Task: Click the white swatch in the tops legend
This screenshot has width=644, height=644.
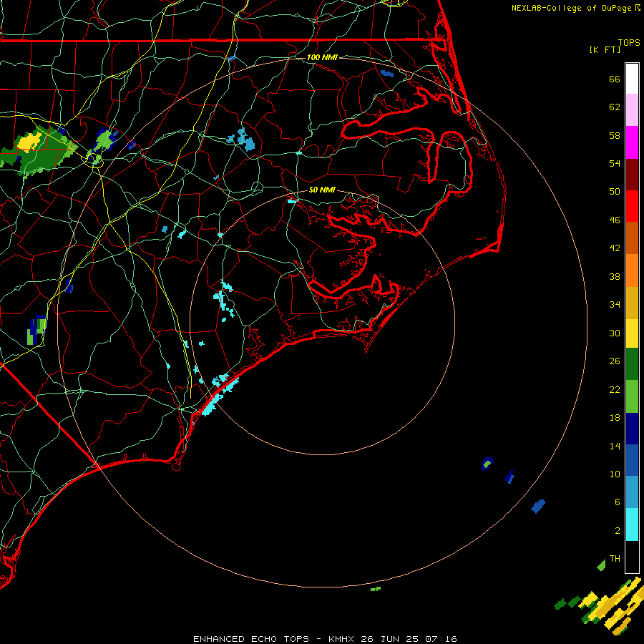Action: click(632, 79)
